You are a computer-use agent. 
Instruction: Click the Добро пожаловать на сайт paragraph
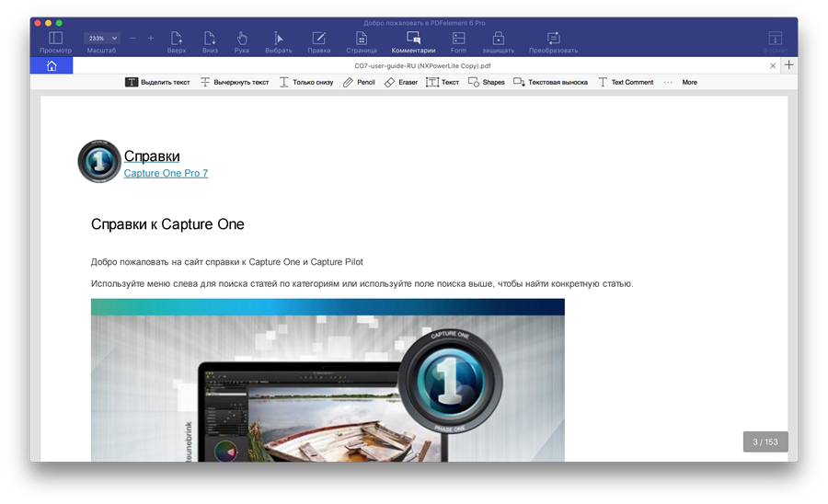[x=227, y=262]
